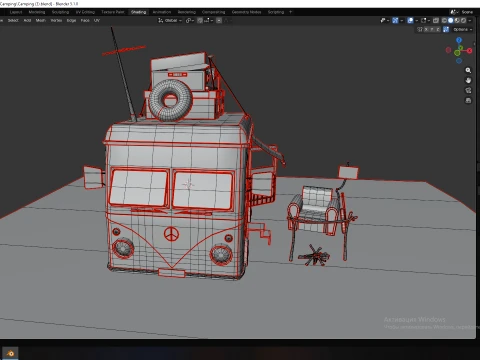Switch to the Animation workspace tab
The height and width of the screenshot is (360, 480).
(162, 12)
